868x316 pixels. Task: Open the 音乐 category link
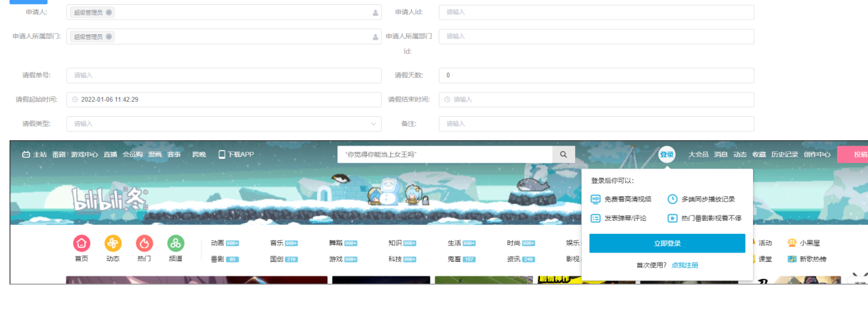(277, 243)
